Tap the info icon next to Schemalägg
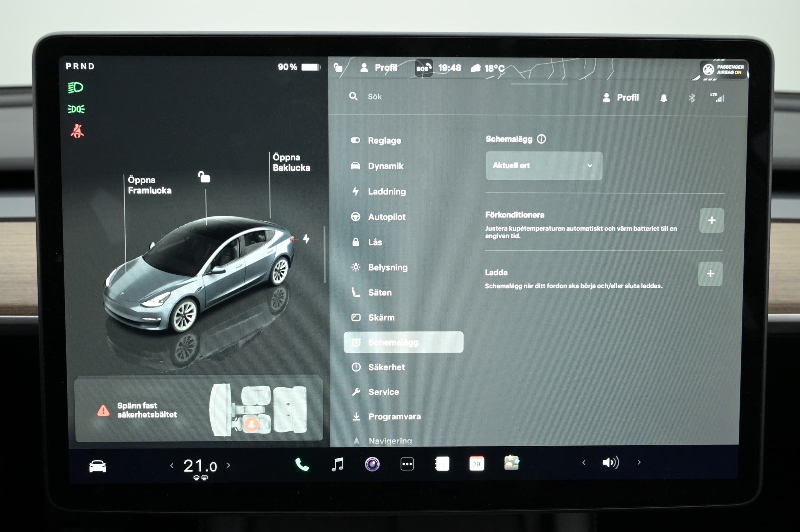800x532 pixels. tap(541, 139)
